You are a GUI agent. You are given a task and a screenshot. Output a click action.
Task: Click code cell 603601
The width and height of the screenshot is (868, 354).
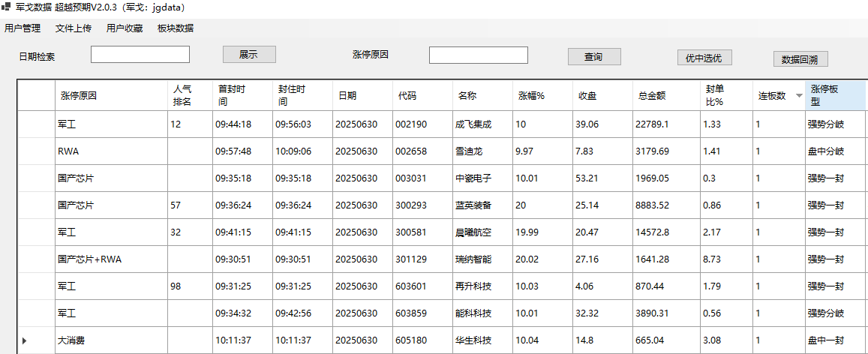click(422, 286)
